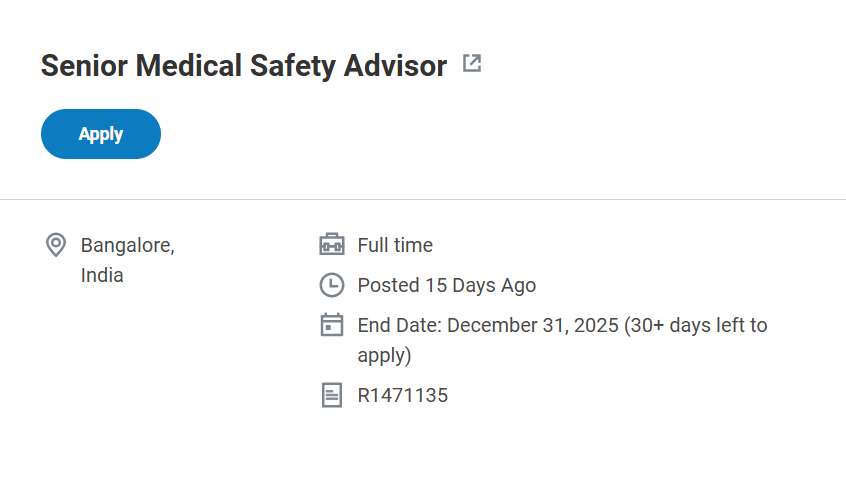Click the "Posted 15 Days Ago" text

446,285
